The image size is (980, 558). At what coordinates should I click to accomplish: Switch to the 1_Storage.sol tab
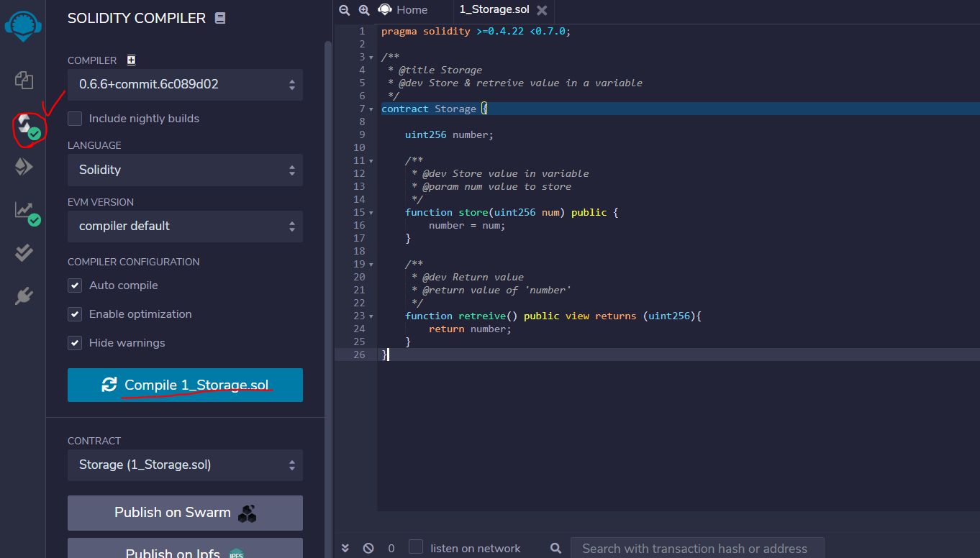coord(494,10)
